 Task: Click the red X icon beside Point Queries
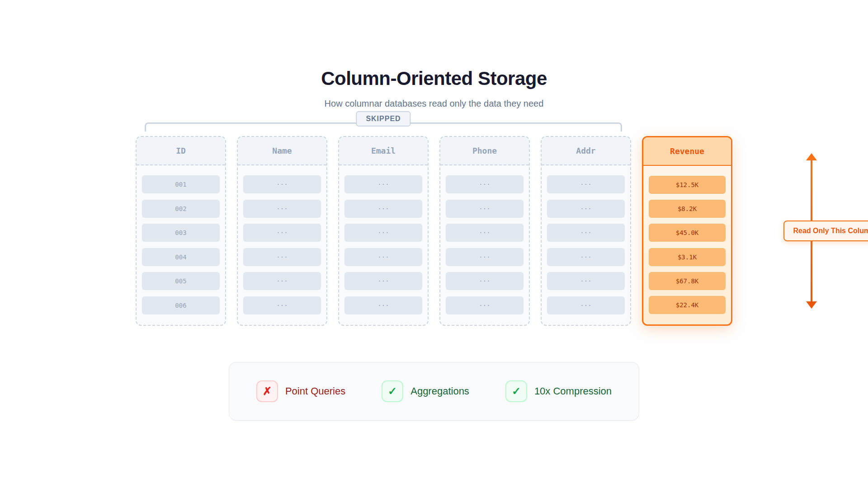(267, 391)
